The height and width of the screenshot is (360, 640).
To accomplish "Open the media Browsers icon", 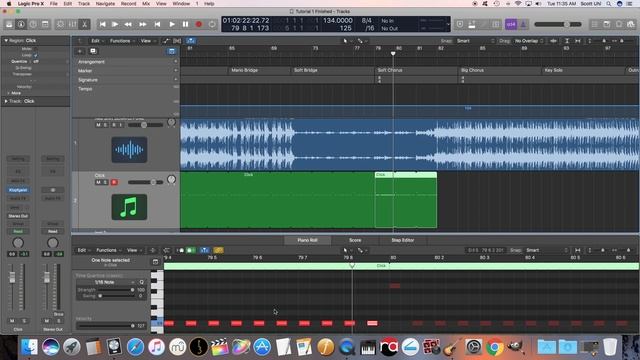I will (631, 24).
